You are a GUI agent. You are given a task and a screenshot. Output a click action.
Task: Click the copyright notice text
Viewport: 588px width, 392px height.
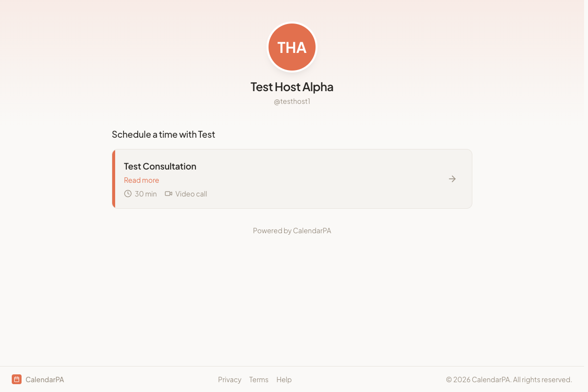(x=509, y=379)
